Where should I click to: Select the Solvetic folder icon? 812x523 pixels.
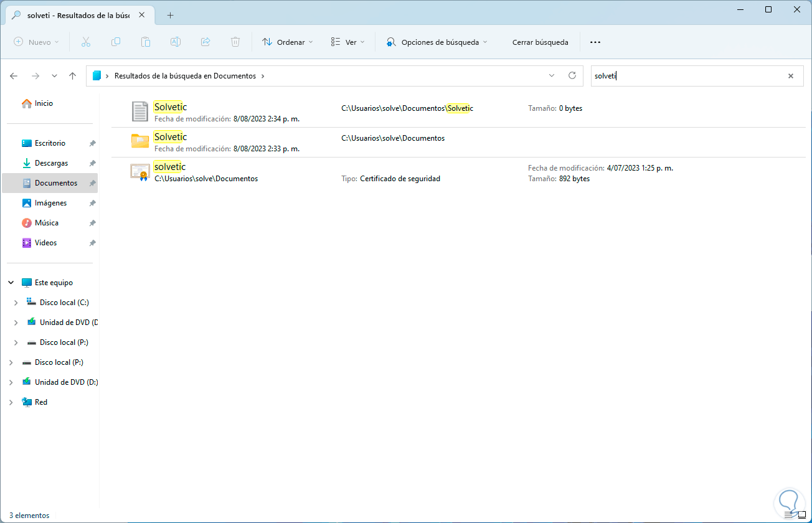point(140,141)
